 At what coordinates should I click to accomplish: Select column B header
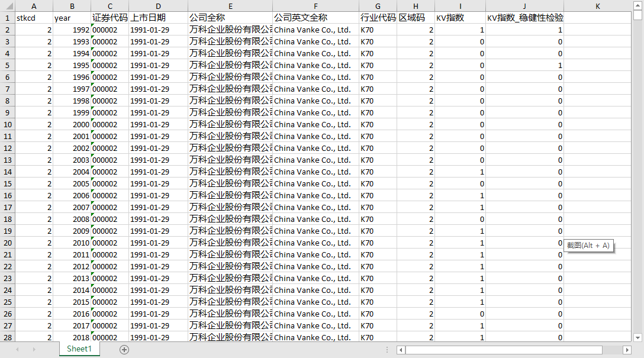(72, 6)
